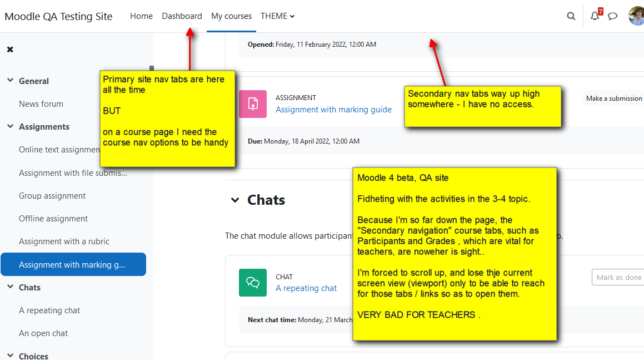Click Chats section title in index

pyautogui.click(x=29, y=288)
